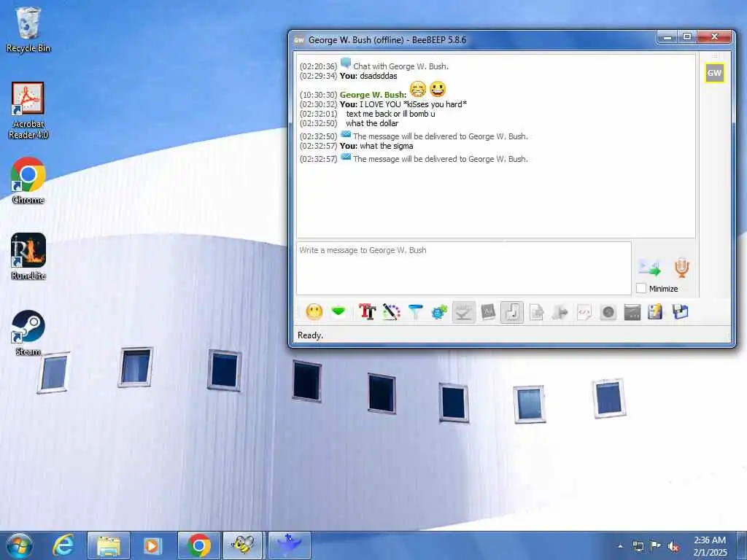Click the grinning emoji in George's message
The image size is (747, 560).
coord(418,89)
